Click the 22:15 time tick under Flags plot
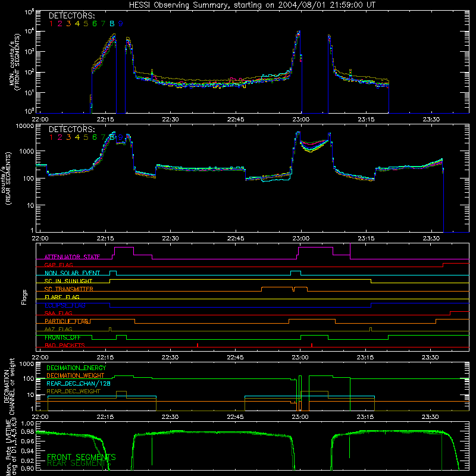Viewport: 476px width, 476px height. coord(105,358)
